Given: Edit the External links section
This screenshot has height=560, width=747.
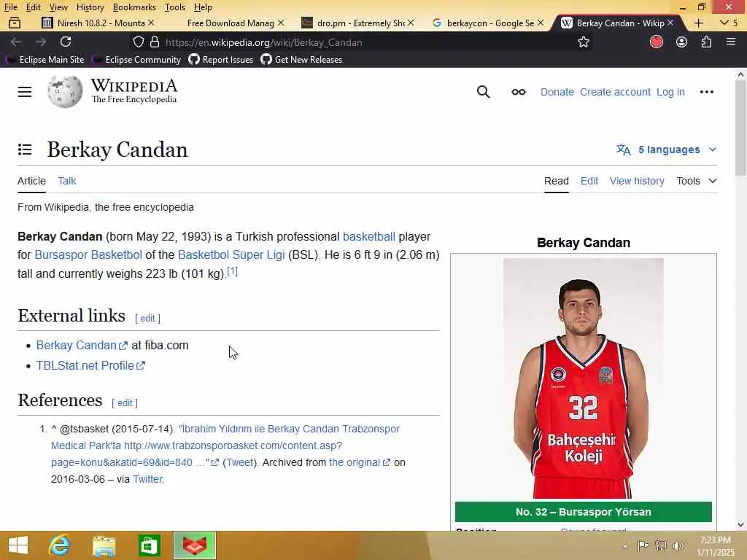Looking at the screenshot, I should pyautogui.click(x=147, y=318).
